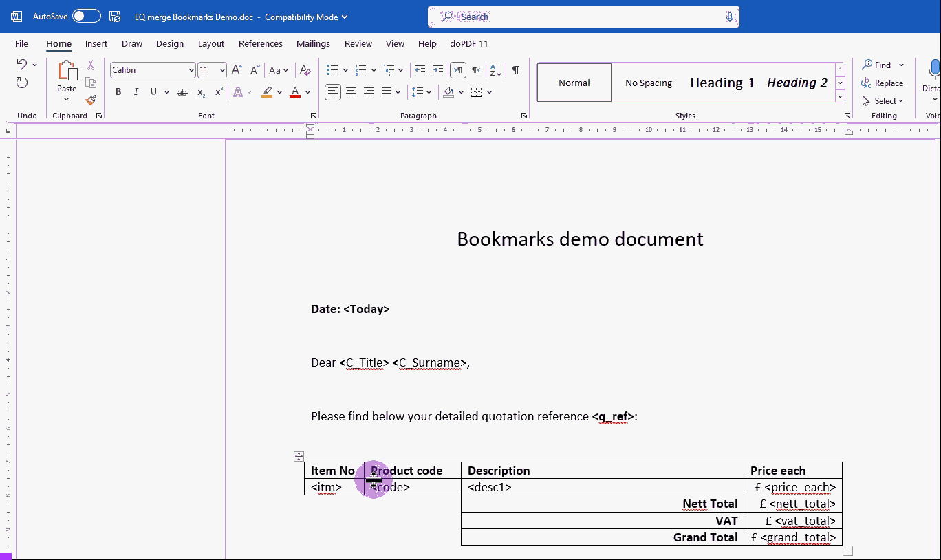Toggle Bold formatting

(118, 92)
